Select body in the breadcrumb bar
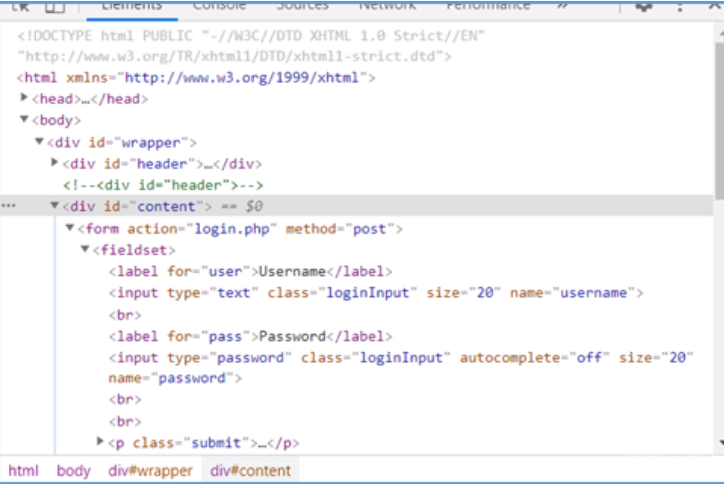 coord(73,470)
